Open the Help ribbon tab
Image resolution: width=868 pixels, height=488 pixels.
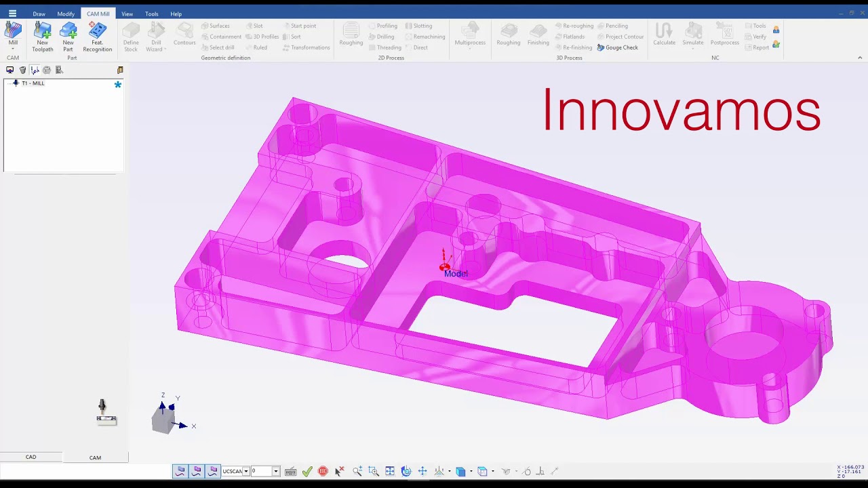[176, 14]
